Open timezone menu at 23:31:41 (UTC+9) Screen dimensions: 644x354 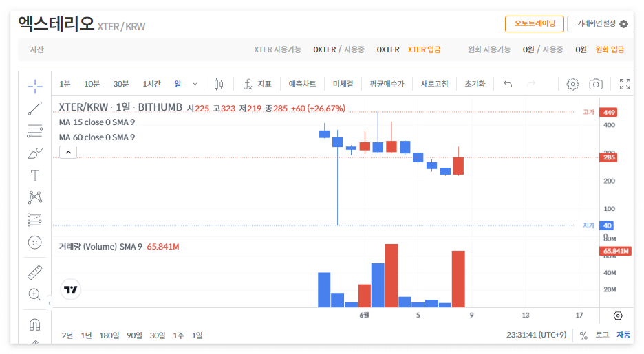click(537, 335)
